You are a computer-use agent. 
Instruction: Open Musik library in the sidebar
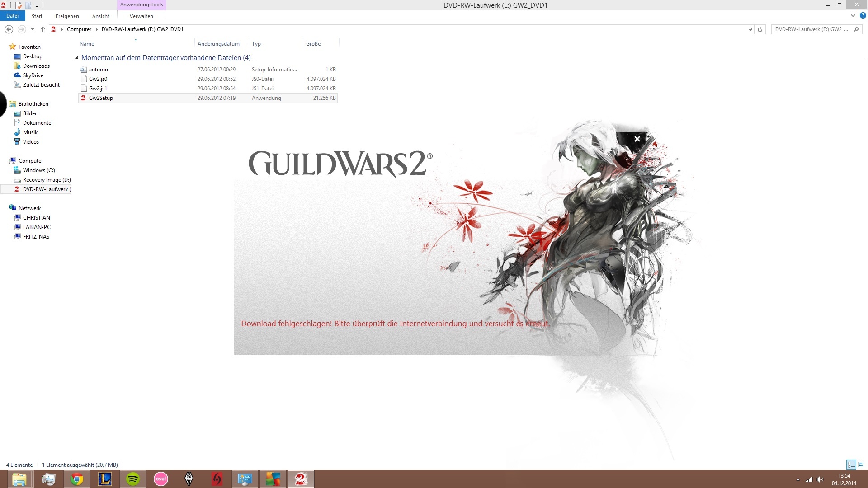30,132
